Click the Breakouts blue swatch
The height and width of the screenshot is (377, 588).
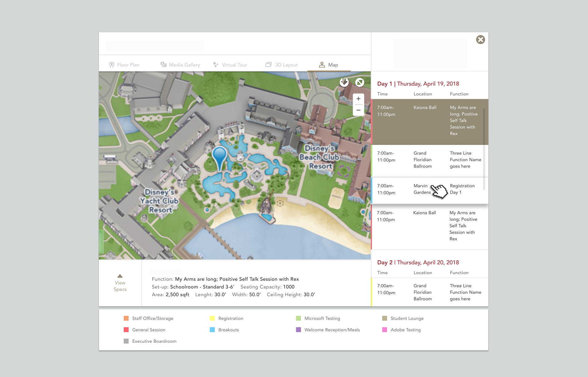tap(212, 330)
